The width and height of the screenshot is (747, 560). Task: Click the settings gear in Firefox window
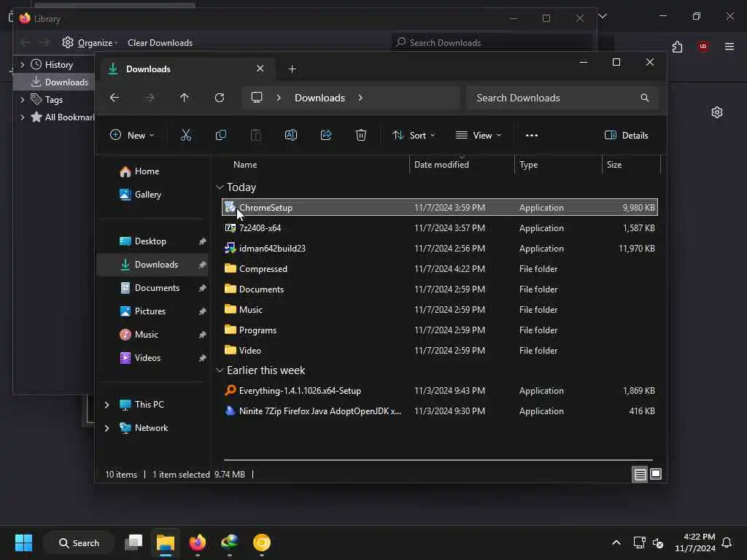tap(717, 112)
